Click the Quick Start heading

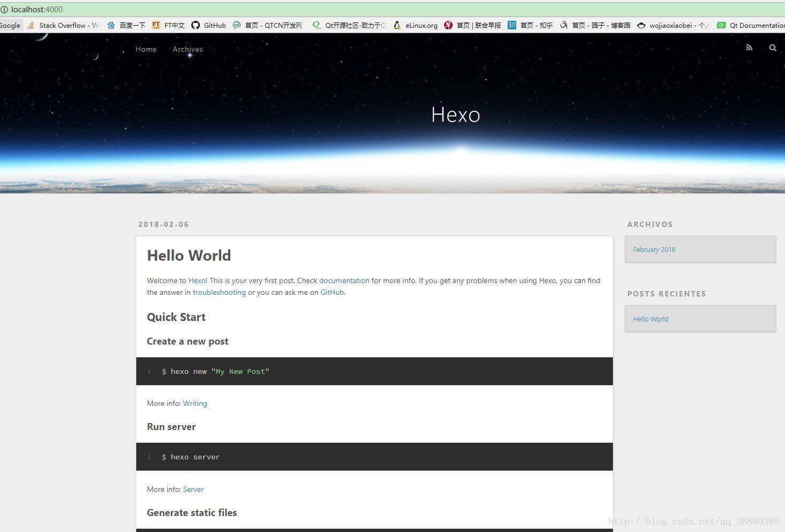[176, 317]
